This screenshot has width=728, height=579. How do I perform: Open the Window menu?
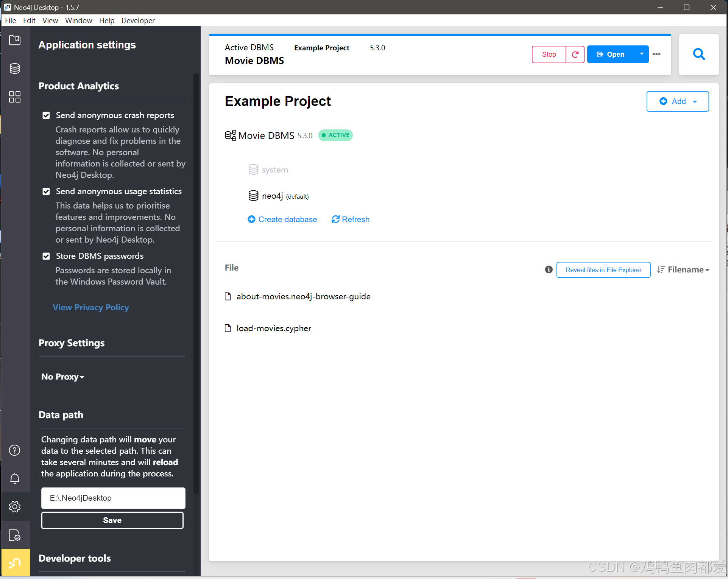pos(78,20)
